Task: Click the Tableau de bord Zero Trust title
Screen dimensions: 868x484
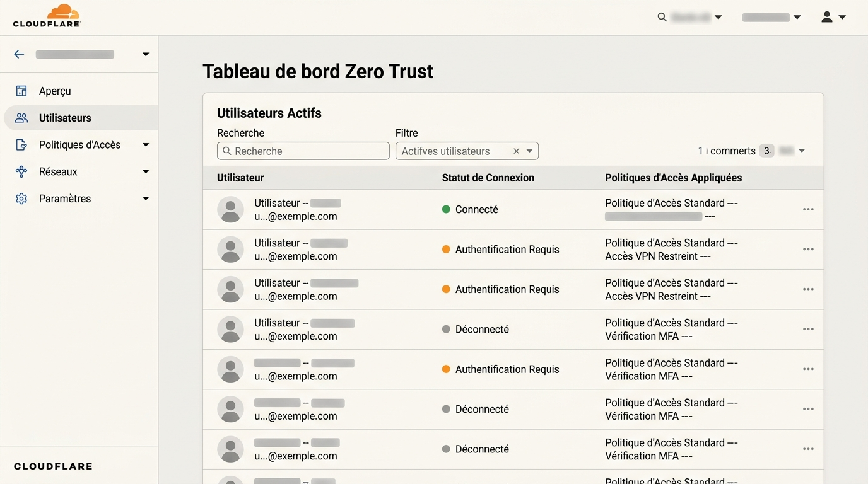Action: [x=318, y=71]
